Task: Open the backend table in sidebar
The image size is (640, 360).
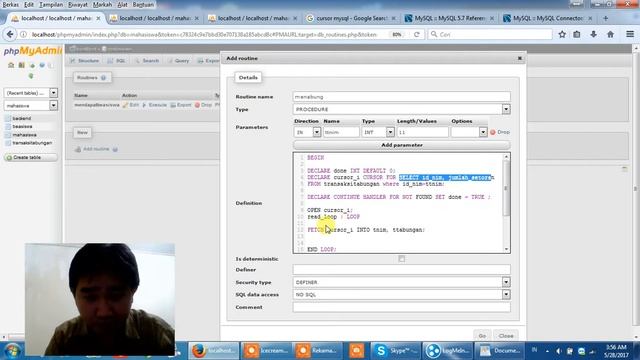Action: pos(21,118)
